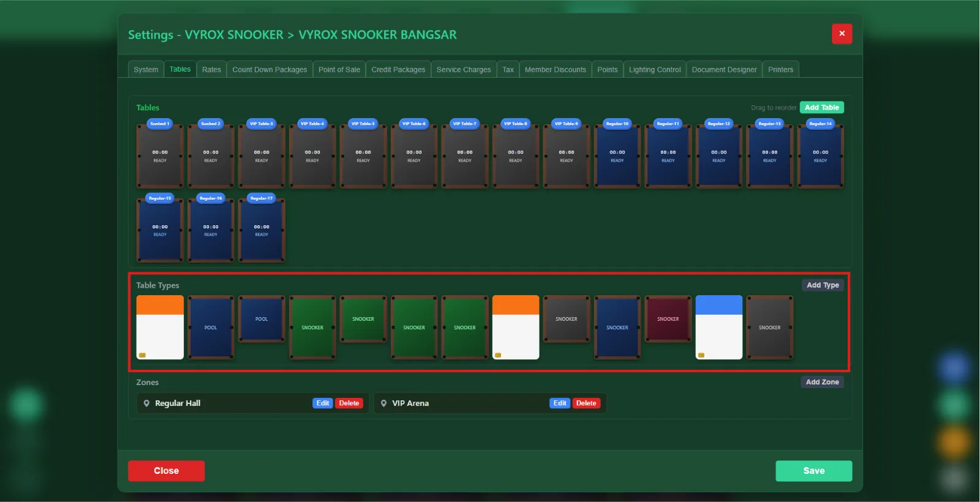
Task: Click the map pin icon beside Regular Hall
Action: [146, 403]
